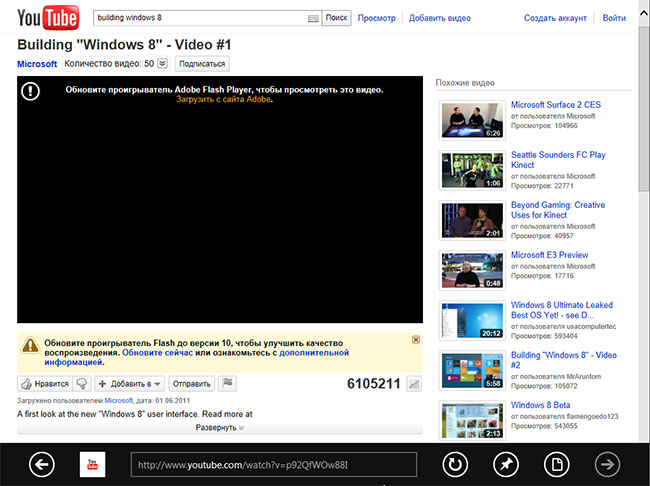This screenshot has height=486, width=650.
Task: Click the 'Поиск' search button
Action: (x=336, y=18)
